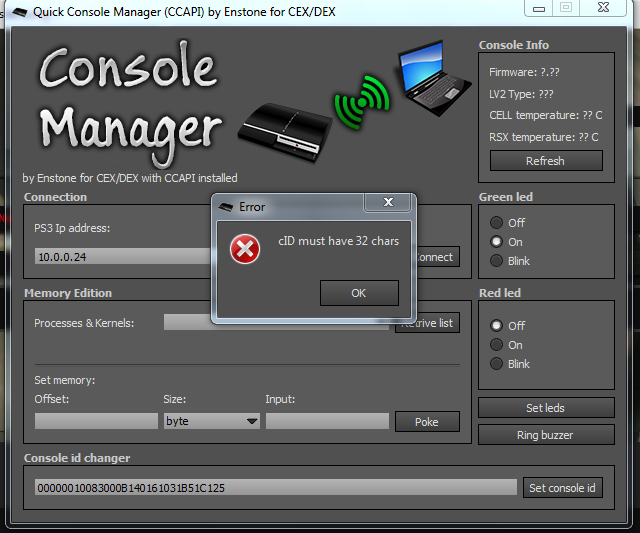
Task: Focus the PS3 Ip address field
Action: coord(122,256)
